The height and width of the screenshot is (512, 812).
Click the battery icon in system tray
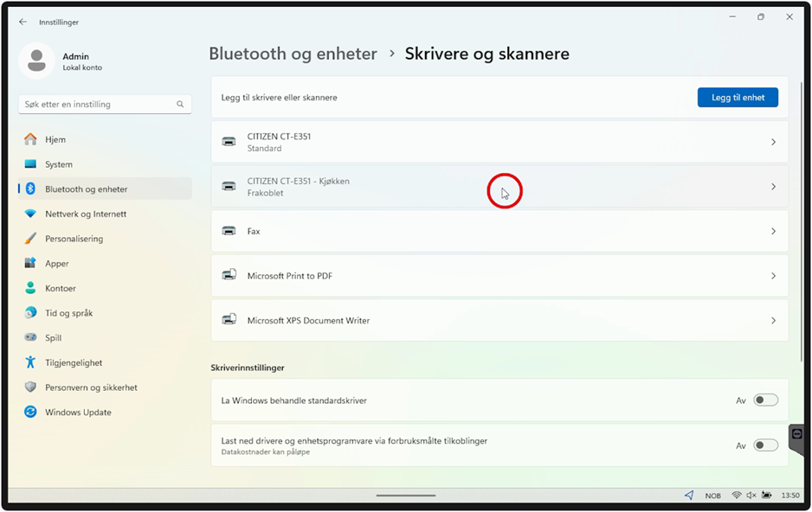coord(766,495)
